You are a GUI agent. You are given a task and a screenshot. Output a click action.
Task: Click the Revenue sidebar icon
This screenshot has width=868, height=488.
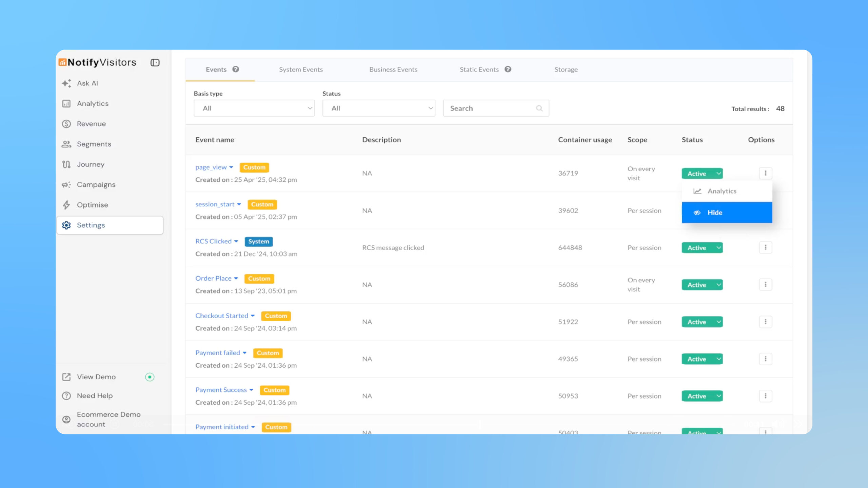tap(66, 124)
